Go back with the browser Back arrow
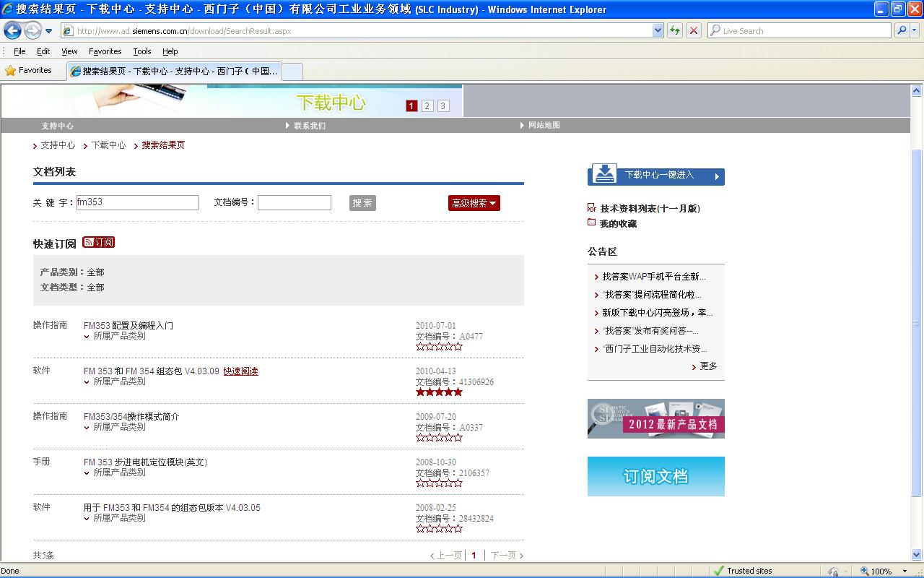 [x=12, y=31]
